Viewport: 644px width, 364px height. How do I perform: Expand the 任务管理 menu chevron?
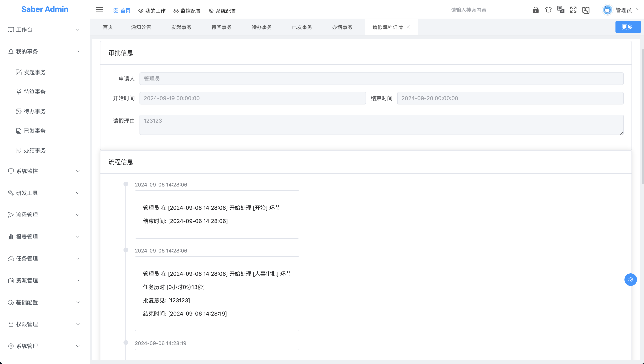[78, 259]
